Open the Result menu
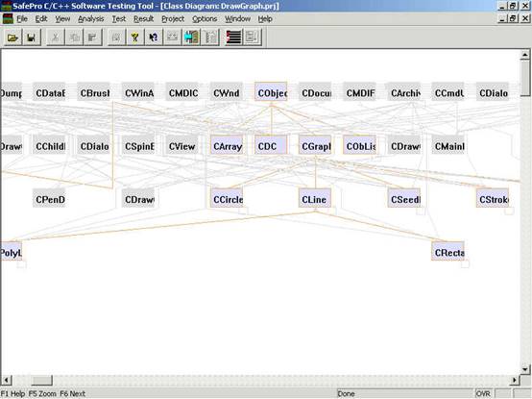 click(x=143, y=19)
